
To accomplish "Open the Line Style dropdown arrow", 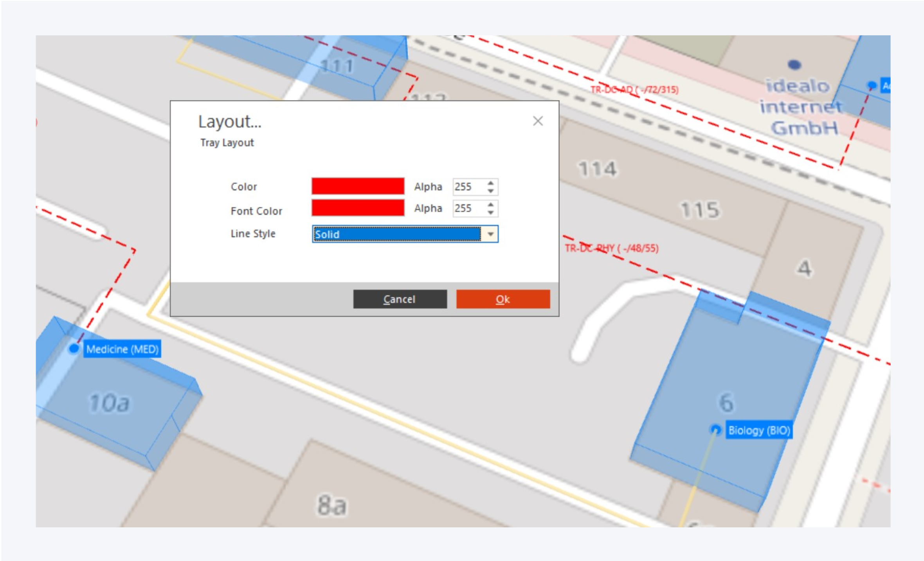I will coord(490,234).
